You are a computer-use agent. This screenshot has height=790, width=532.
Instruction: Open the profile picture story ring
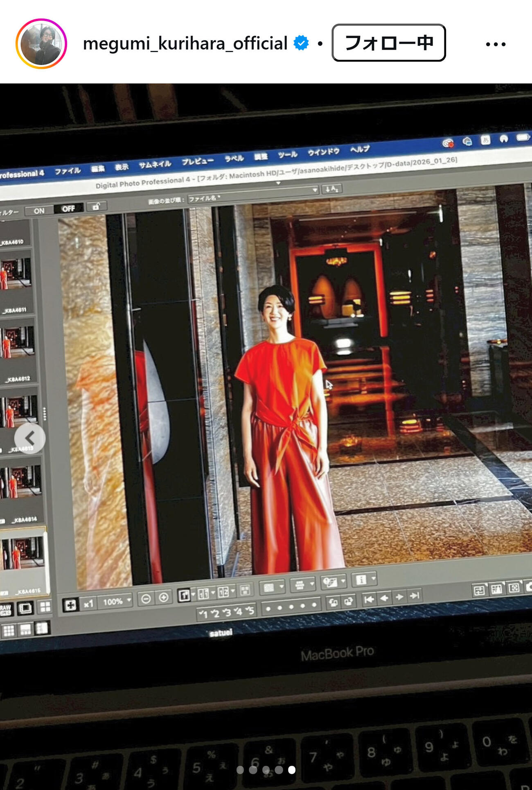tap(41, 43)
